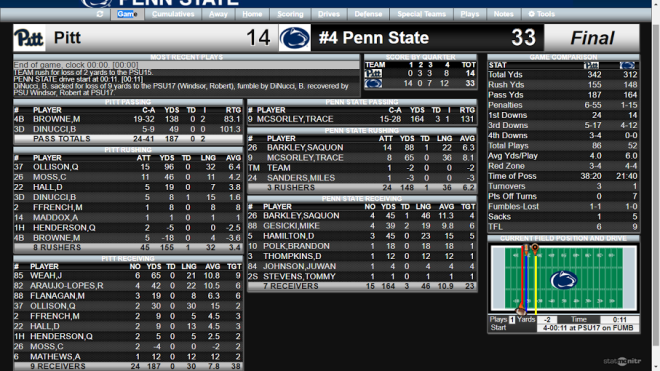Click the Pitt logo in the Game Comparison header
The width and height of the screenshot is (660, 371).
pos(591,65)
